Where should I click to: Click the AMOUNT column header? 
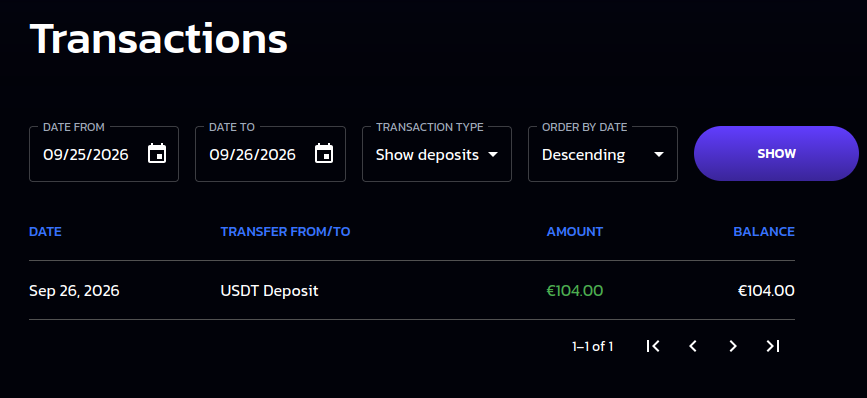pos(574,232)
